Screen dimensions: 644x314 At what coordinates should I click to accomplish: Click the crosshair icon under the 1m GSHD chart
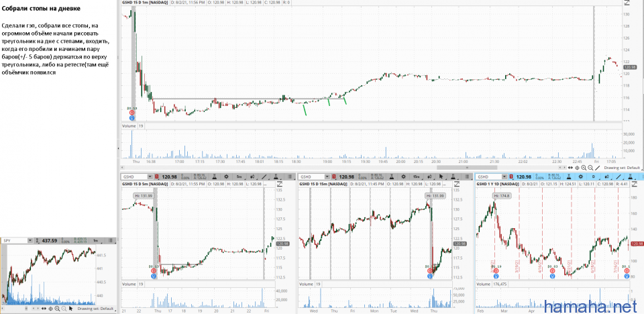point(577,168)
